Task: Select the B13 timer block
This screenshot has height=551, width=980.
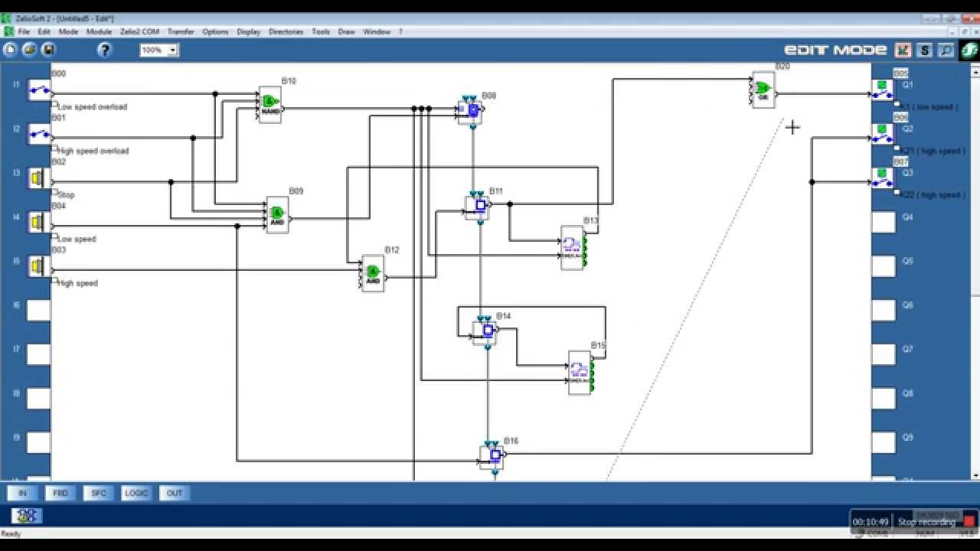Action: (573, 246)
